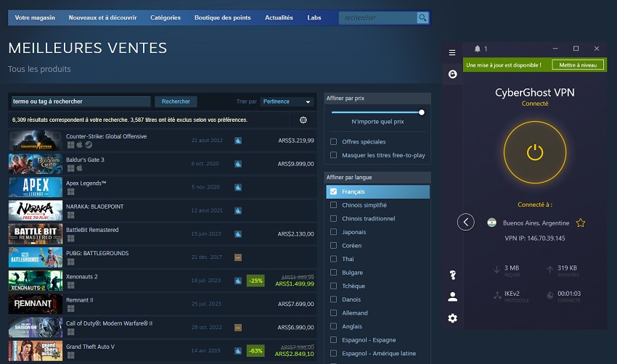This screenshot has width=617, height=364.
Task: Open Nouveaux et à découvrir menu
Action: (x=102, y=17)
